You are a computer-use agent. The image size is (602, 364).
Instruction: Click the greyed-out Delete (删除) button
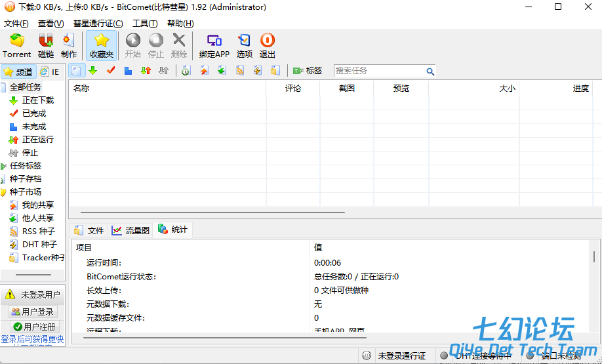[x=179, y=46]
